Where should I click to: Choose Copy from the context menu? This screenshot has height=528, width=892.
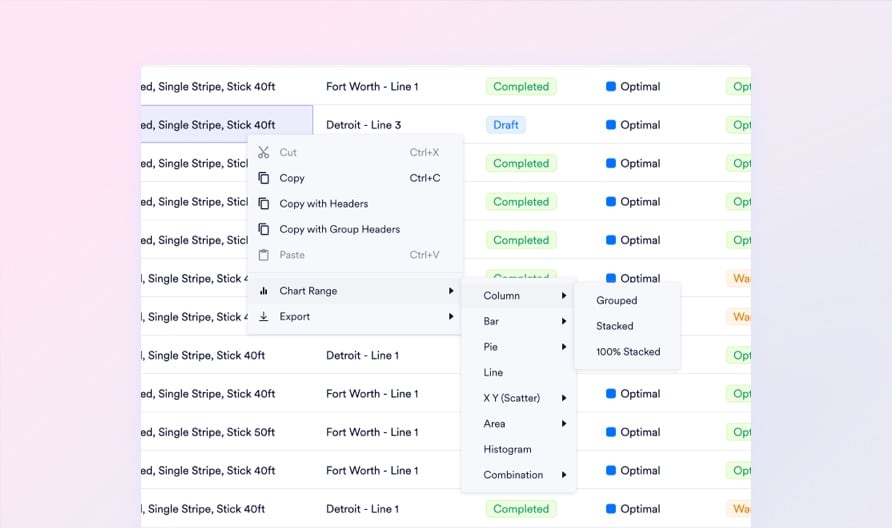(x=354, y=178)
